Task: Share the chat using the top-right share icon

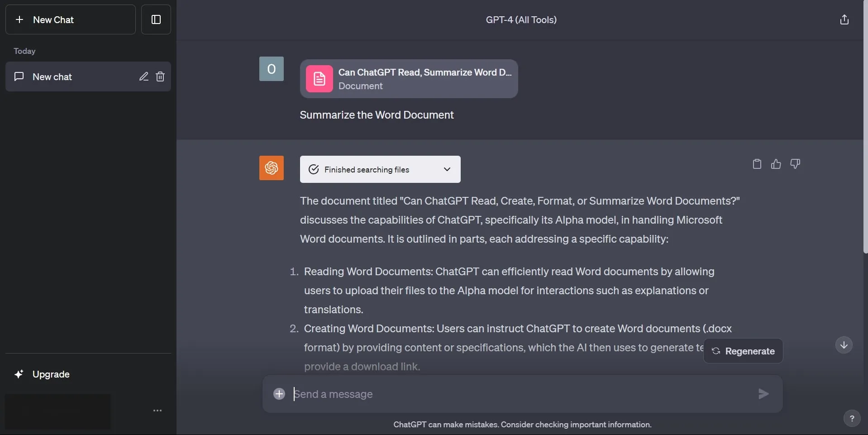Action: coord(844,19)
